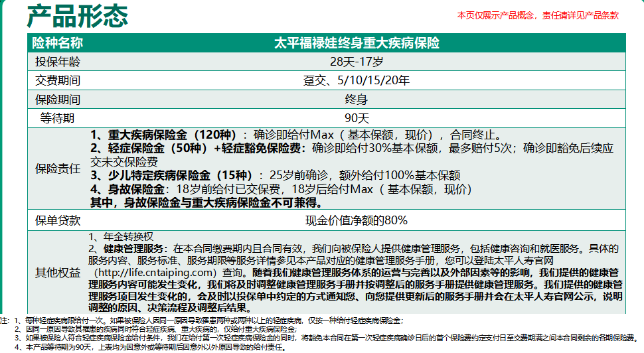
Task: Click the row label 等待期
Action: point(58,118)
